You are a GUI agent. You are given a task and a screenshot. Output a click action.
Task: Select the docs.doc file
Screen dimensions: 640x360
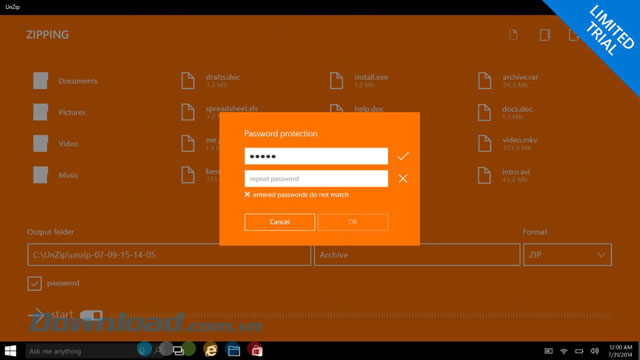click(x=505, y=112)
